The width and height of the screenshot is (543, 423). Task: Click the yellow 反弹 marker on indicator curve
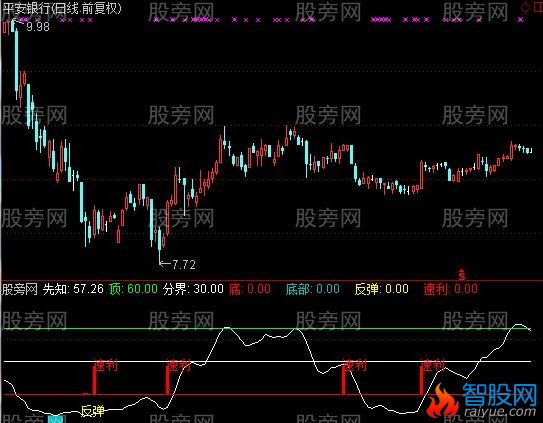pyautogui.click(x=92, y=411)
